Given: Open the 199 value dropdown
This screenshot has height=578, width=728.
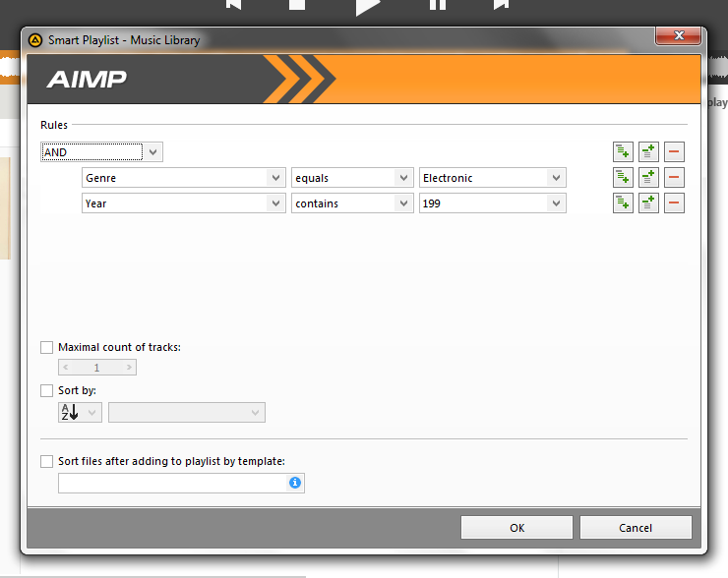Looking at the screenshot, I should (x=556, y=203).
